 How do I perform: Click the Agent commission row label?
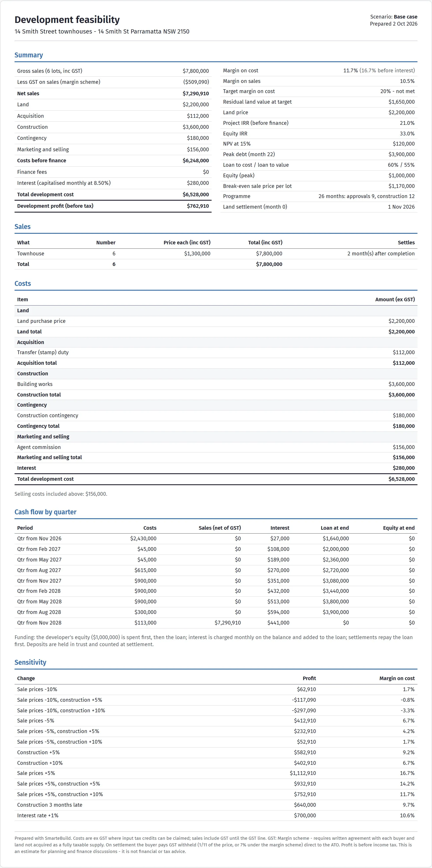click(39, 447)
